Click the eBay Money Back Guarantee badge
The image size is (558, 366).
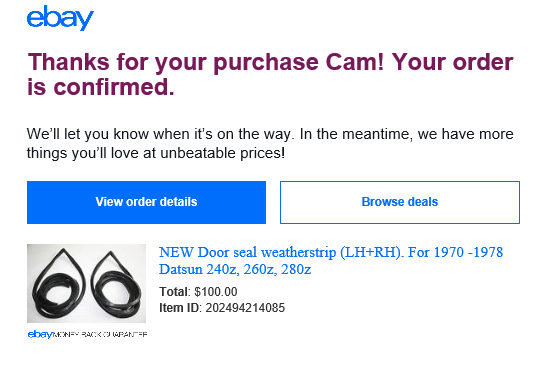tap(87, 334)
